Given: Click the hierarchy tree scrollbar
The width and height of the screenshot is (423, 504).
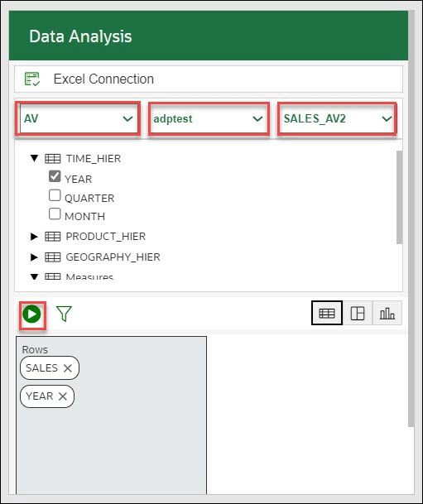Looking at the screenshot, I should [399, 197].
